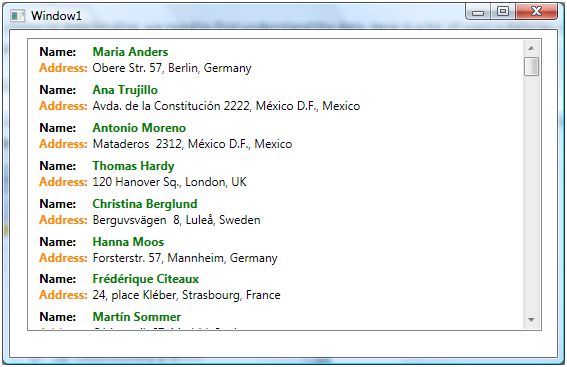
Task: Select the name Hanna Moos
Action: pos(128,242)
